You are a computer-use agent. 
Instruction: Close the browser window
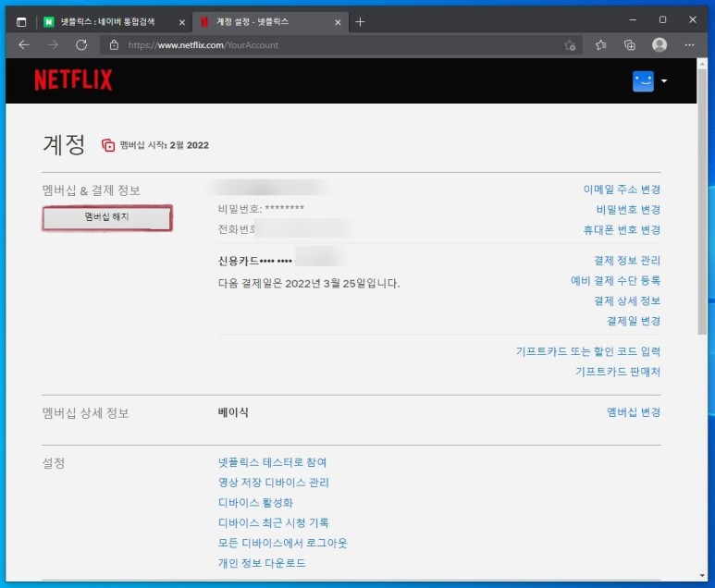[693, 19]
